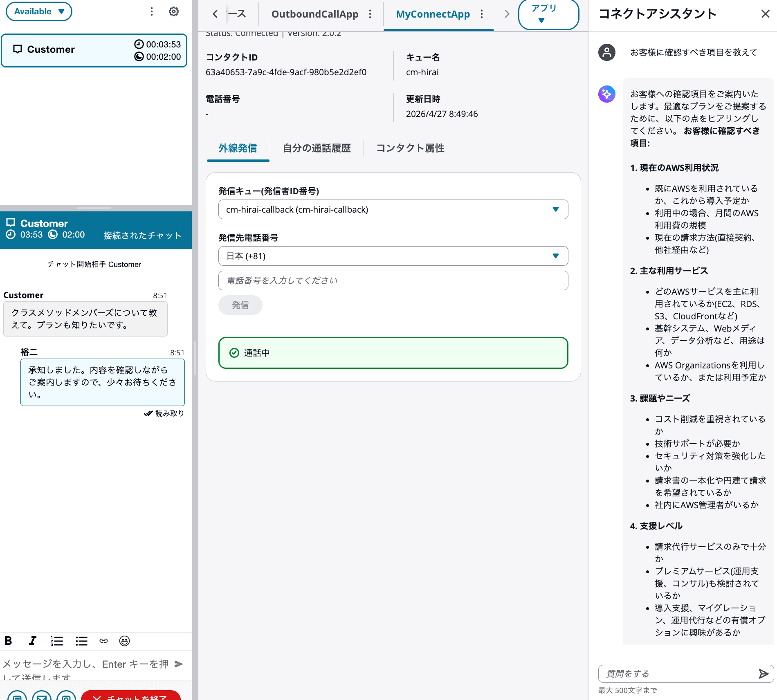Switch to the 自分の通話履歴 tab
Viewport: 777px width, 700px height.
(x=317, y=148)
